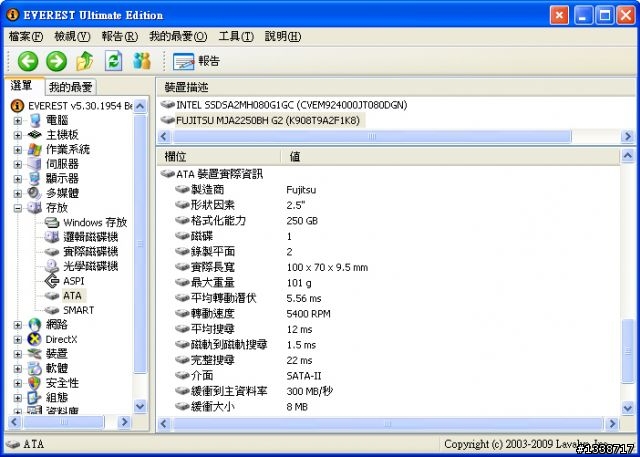This screenshot has width=640, height=457.
Task: Open the 報告(R) menu
Action: 120,37
